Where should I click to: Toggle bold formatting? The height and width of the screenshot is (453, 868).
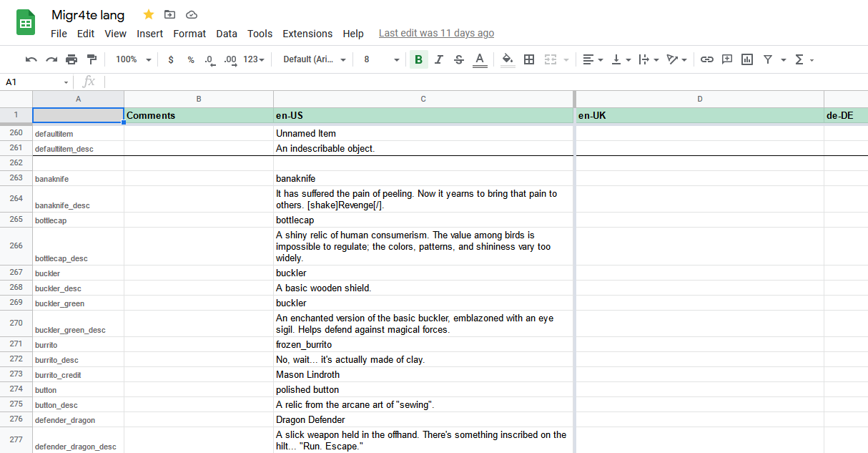(418, 59)
